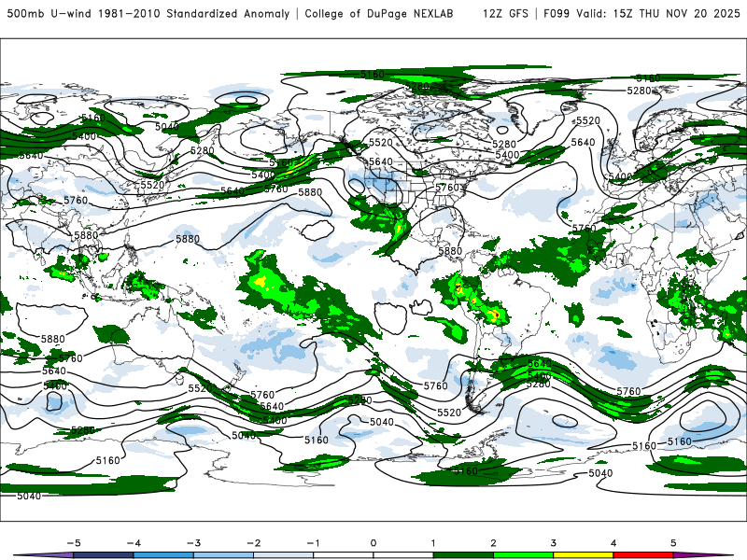Select the medium blue -4 to -3 color segment
This screenshot has height=560, width=747.
pyautogui.click(x=163, y=555)
